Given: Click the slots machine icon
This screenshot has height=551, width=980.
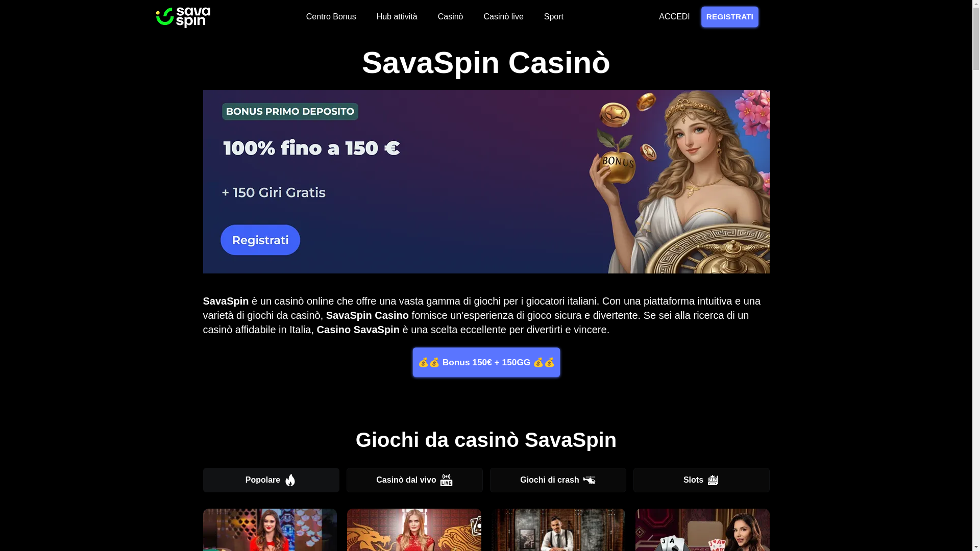Looking at the screenshot, I should (713, 480).
